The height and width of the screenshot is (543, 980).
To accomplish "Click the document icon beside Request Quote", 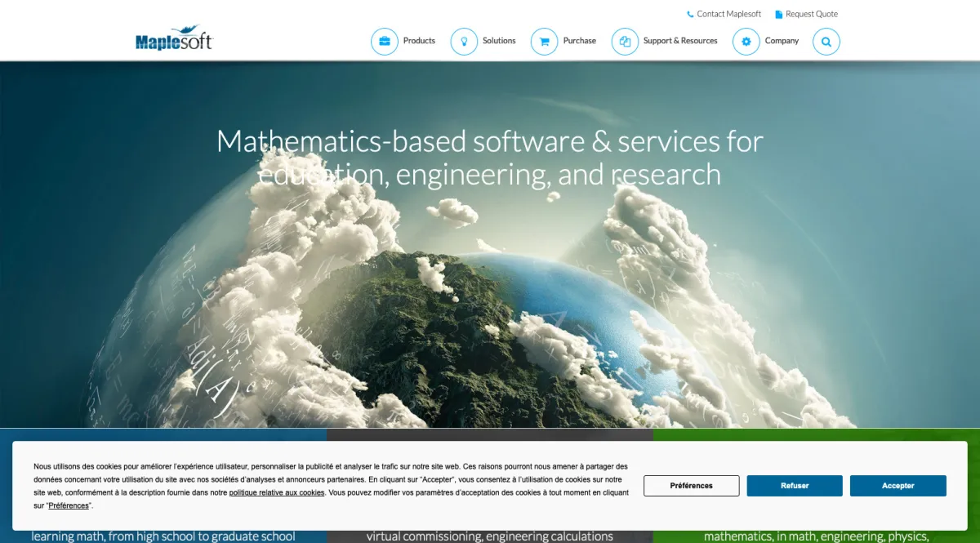I will [x=779, y=15].
